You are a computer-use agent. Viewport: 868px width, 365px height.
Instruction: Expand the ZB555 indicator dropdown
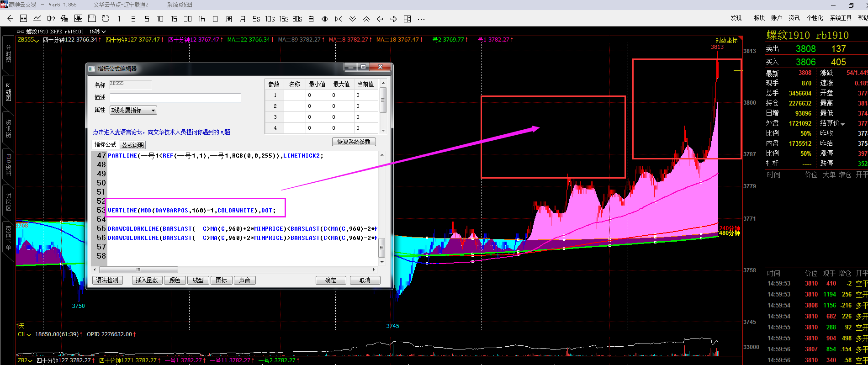click(x=28, y=40)
